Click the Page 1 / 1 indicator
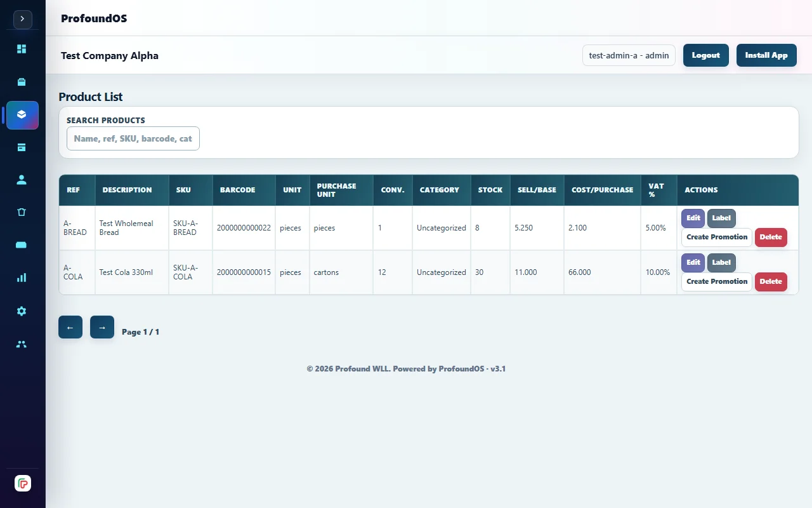812x508 pixels. tap(140, 332)
